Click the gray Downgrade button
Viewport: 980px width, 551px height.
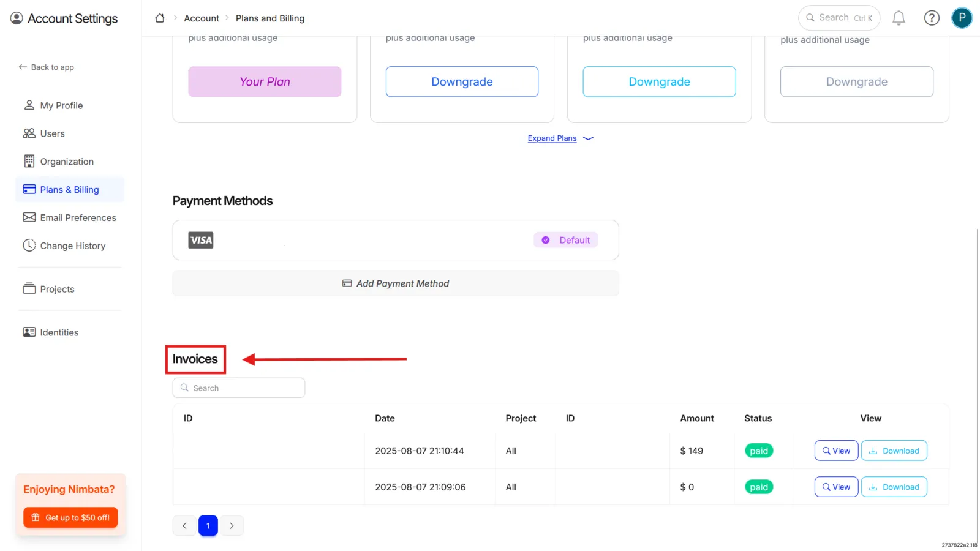click(857, 81)
